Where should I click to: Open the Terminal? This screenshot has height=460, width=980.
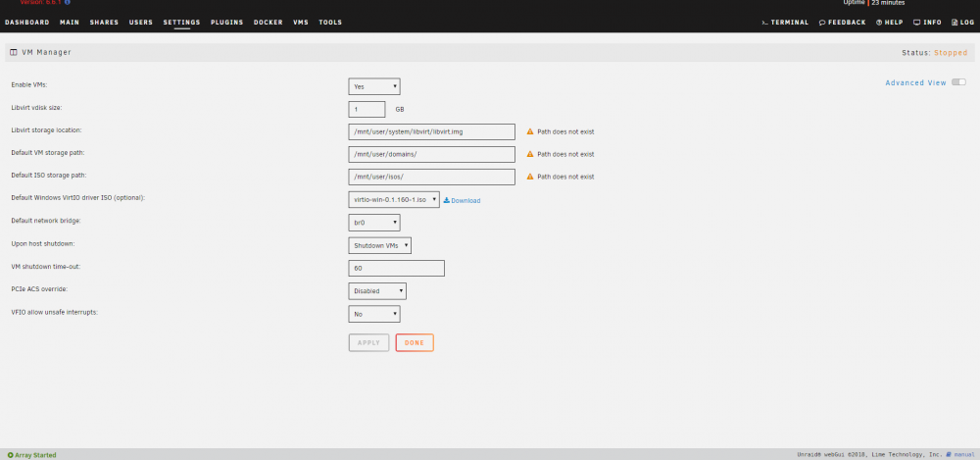click(x=785, y=23)
